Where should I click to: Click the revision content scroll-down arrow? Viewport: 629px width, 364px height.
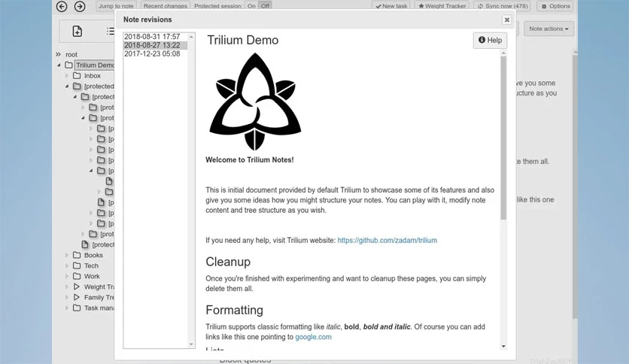coord(503,347)
